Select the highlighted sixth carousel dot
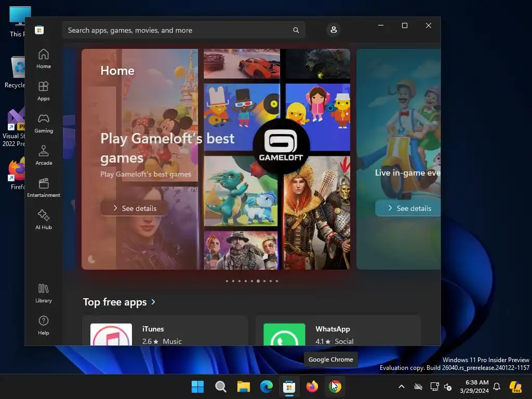532x399 pixels. coord(258,281)
